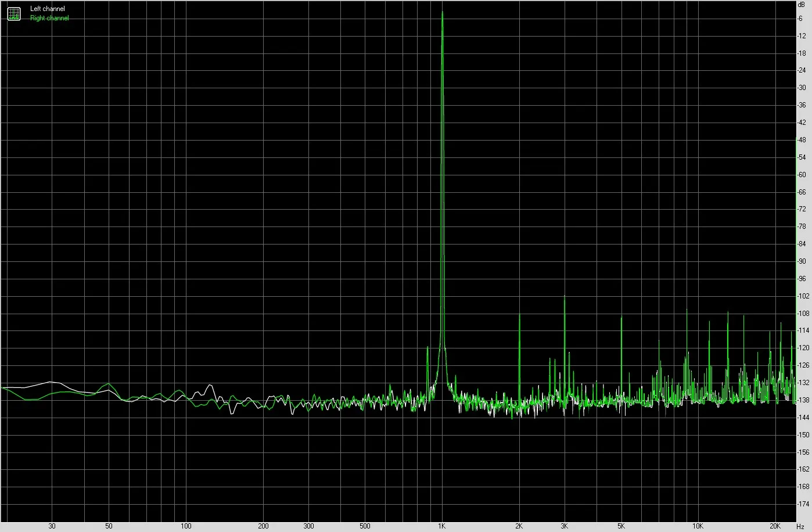Click the -6 dB scale label
Image resolution: width=812 pixels, height=532 pixels.
pyautogui.click(x=800, y=19)
